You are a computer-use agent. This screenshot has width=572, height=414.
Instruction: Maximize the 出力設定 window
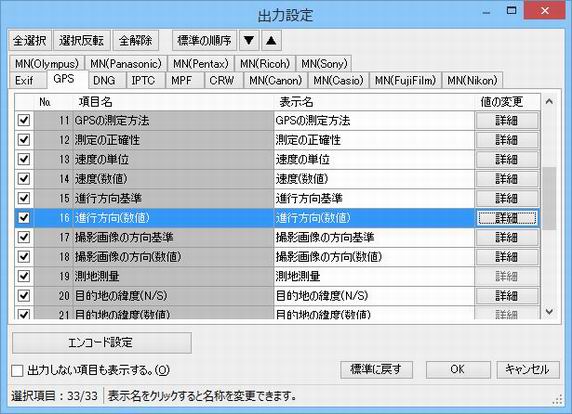(511, 11)
